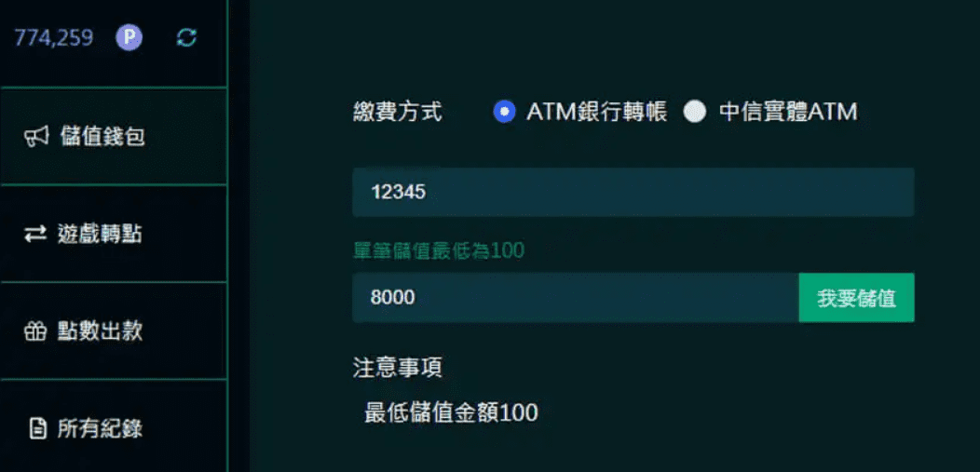The image size is (980, 472).
Task: Click the document icon beside 所有紀錄
Action: (37, 429)
